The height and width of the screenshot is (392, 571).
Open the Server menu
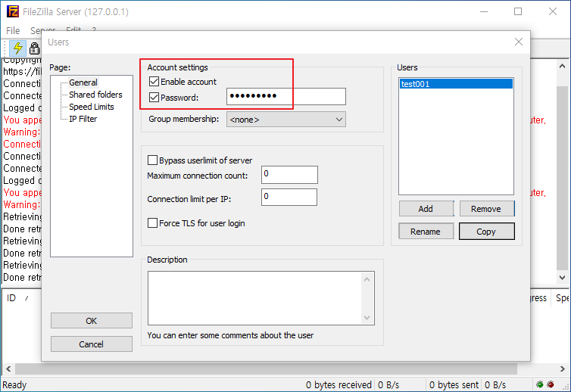pyautogui.click(x=42, y=30)
